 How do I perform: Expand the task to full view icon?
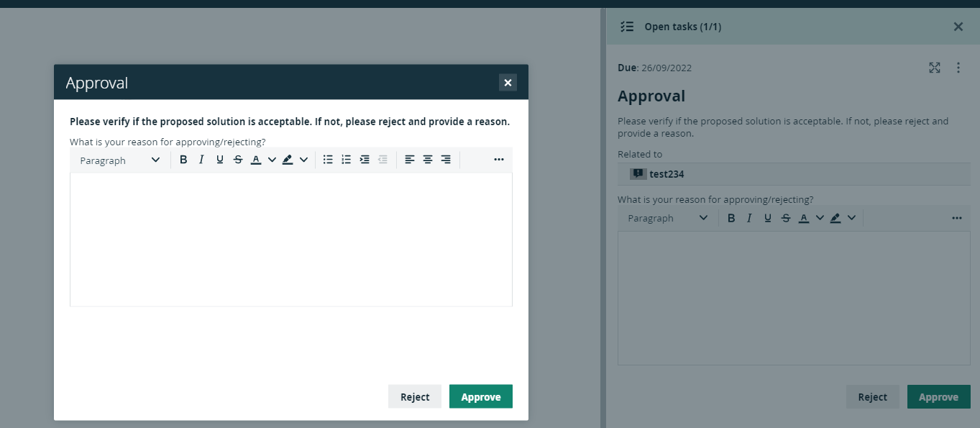(x=935, y=68)
